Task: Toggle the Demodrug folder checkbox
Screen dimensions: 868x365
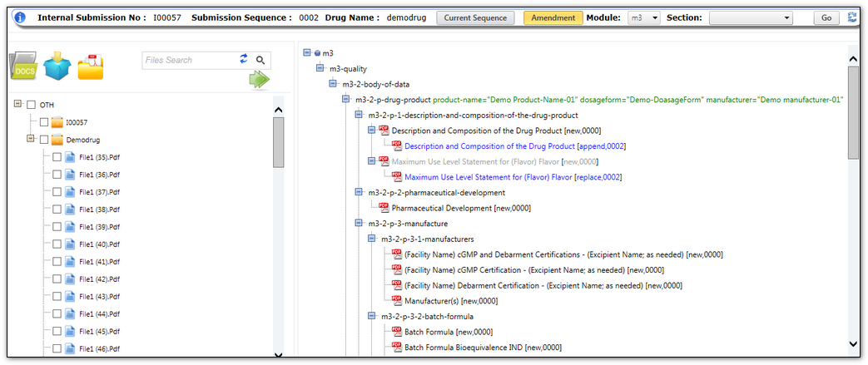Action: [x=44, y=140]
